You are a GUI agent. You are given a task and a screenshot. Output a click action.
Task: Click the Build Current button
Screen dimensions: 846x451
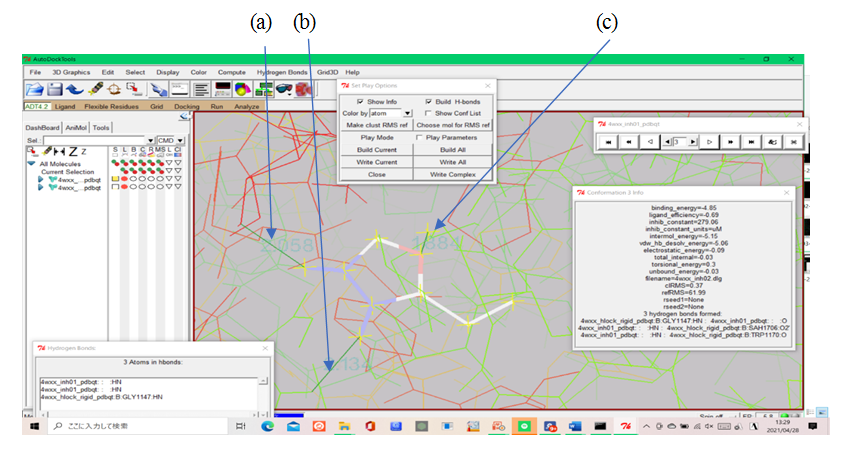[378, 149]
